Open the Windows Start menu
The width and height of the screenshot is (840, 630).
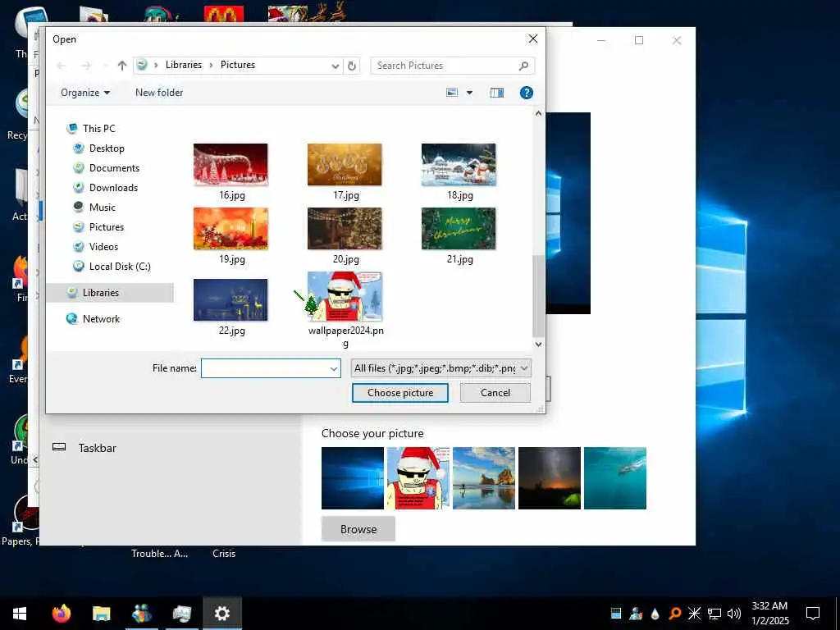pyautogui.click(x=20, y=614)
